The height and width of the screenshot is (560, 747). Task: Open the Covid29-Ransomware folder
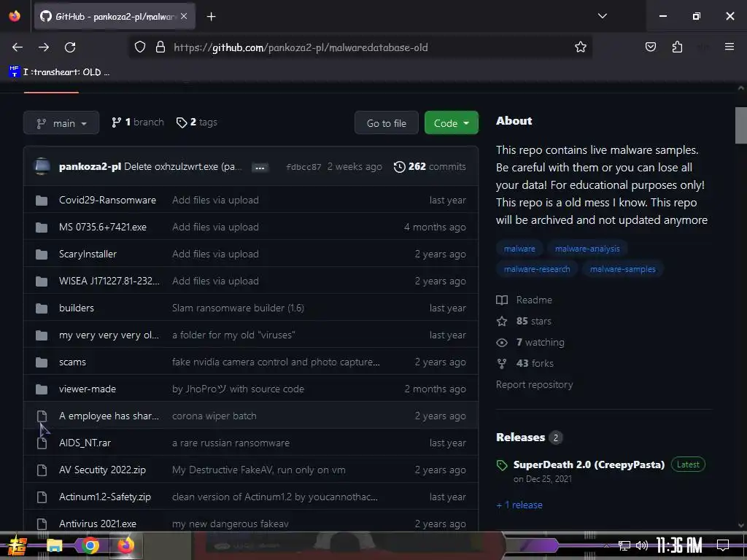[x=107, y=200]
